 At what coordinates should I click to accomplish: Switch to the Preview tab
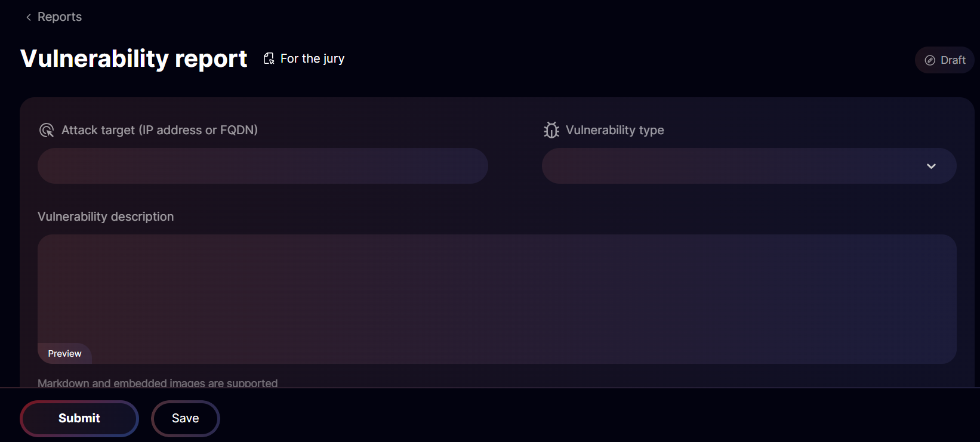click(64, 354)
